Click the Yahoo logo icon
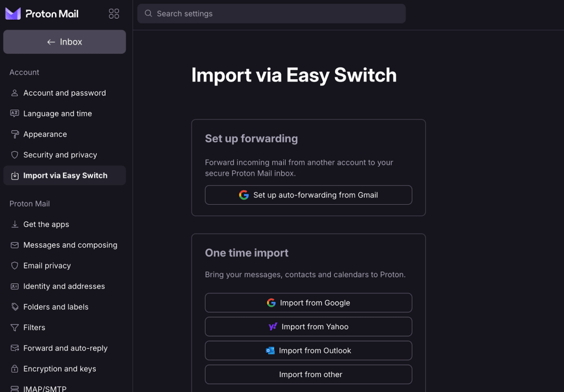The height and width of the screenshot is (392, 564). click(x=273, y=326)
